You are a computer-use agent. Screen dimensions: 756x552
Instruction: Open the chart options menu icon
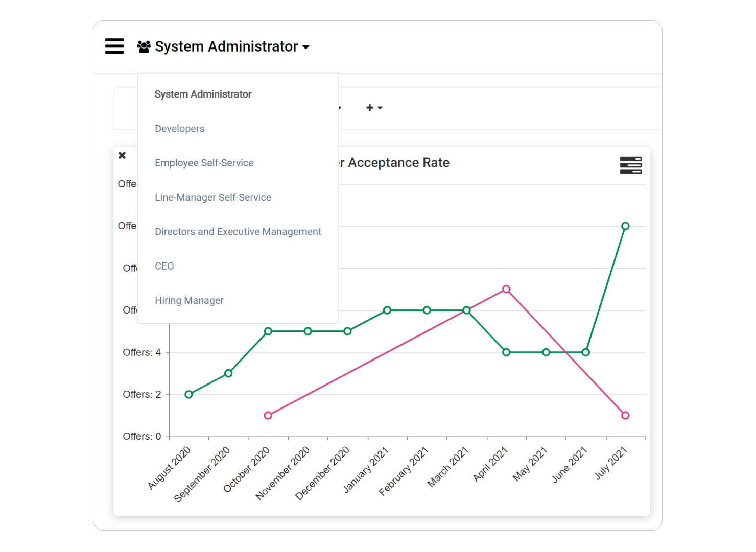(x=631, y=165)
